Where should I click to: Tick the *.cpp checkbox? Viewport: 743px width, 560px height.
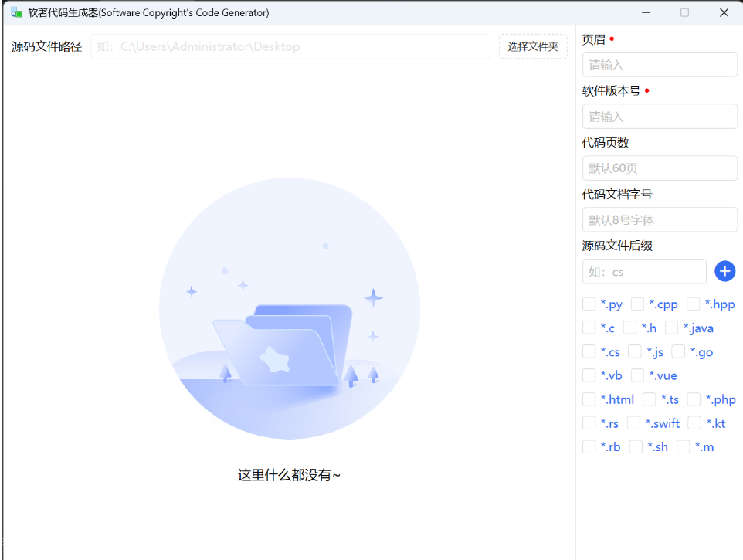(638, 304)
